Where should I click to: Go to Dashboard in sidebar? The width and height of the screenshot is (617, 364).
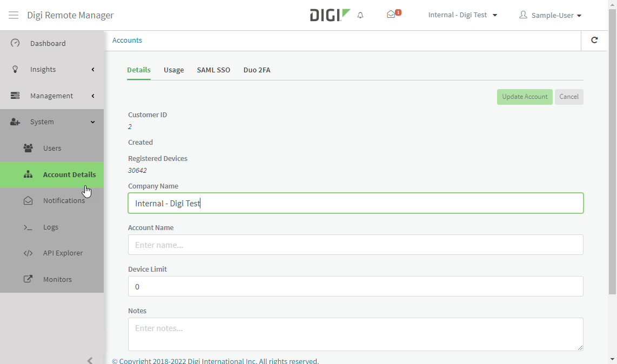[52, 43]
